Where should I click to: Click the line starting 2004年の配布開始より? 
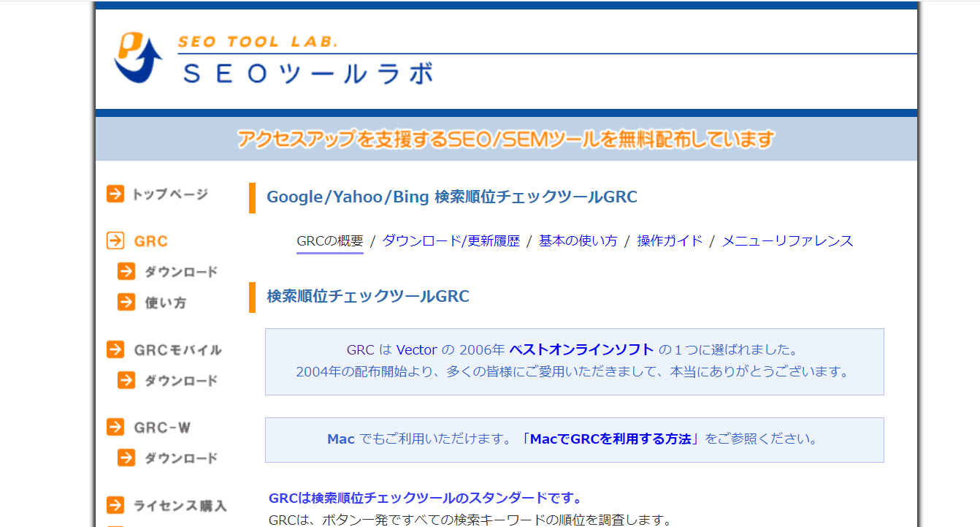pos(574,371)
